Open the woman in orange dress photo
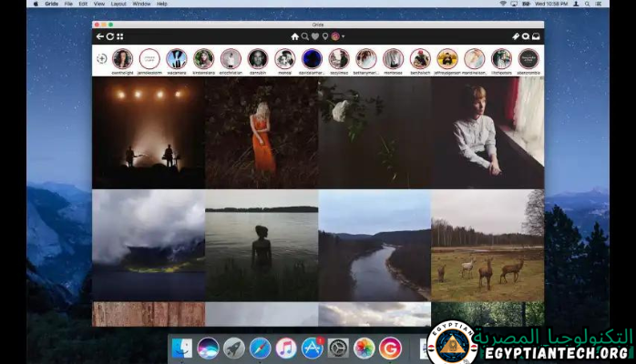Viewport: 636px width, 364px height. pyautogui.click(x=262, y=132)
